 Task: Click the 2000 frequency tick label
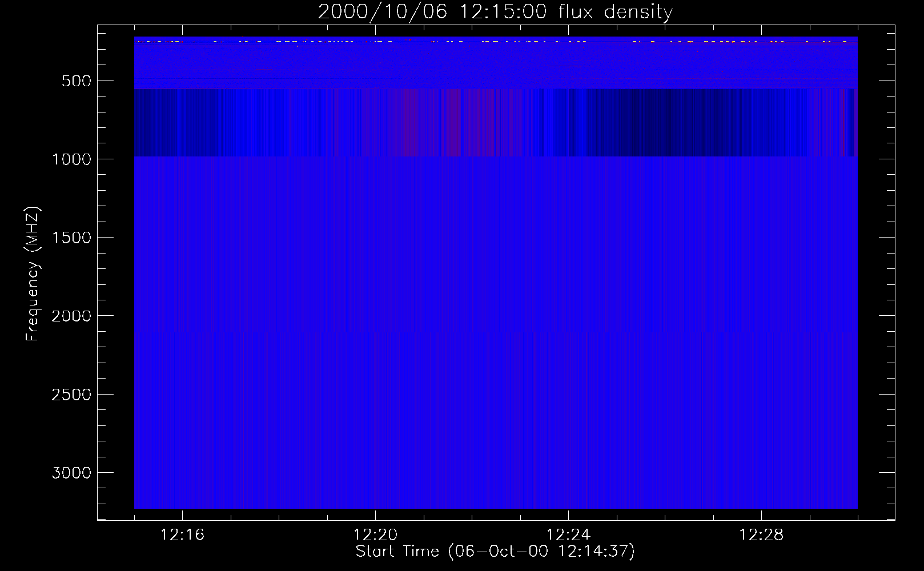click(x=71, y=316)
